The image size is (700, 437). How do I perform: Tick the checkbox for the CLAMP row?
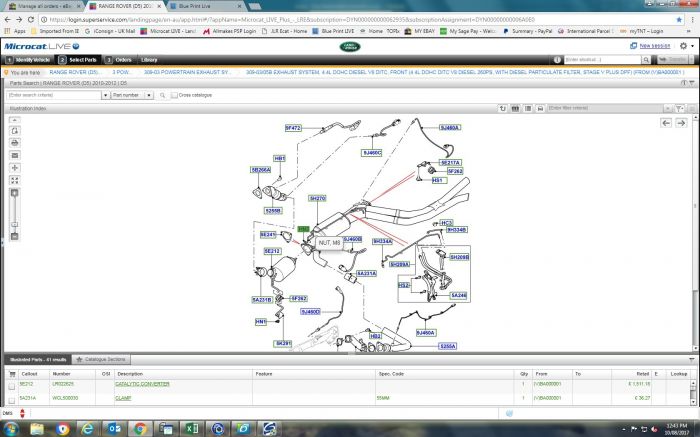click(12, 400)
